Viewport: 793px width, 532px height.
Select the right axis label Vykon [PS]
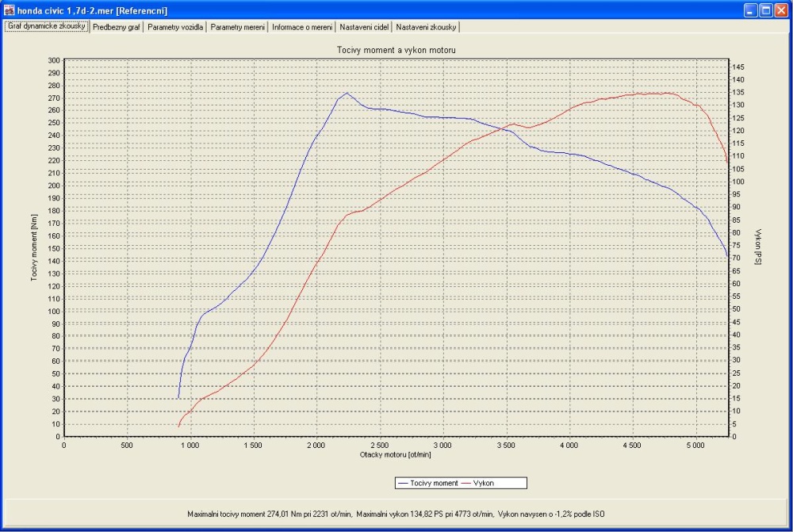click(757, 247)
